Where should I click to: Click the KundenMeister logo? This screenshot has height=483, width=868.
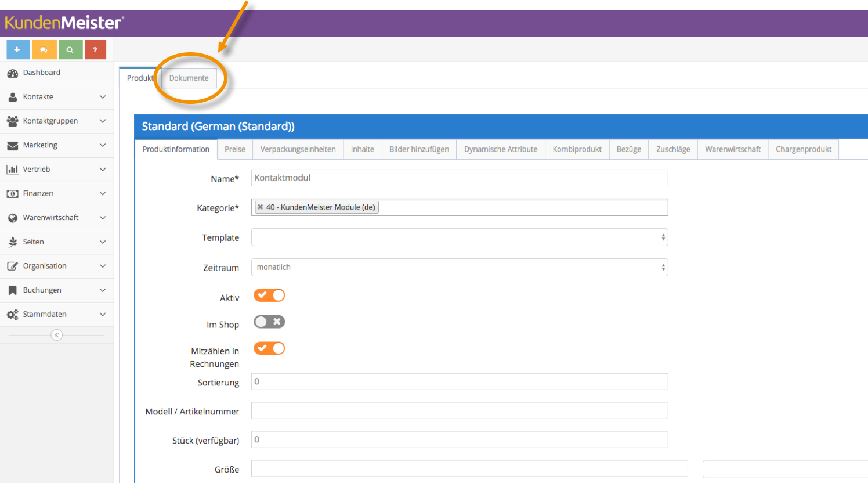click(64, 23)
